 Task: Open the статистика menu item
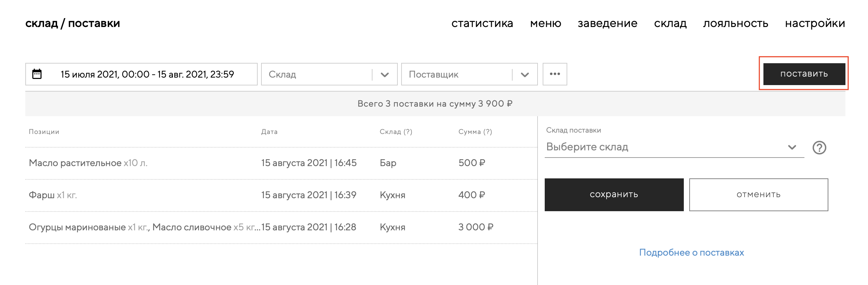pos(482,23)
